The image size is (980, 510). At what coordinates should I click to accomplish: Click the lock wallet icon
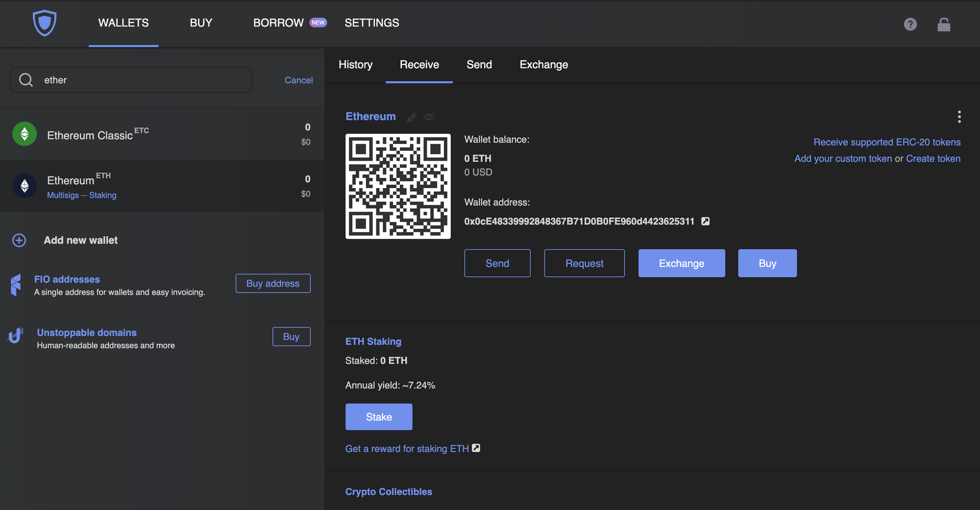tap(944, 24)
